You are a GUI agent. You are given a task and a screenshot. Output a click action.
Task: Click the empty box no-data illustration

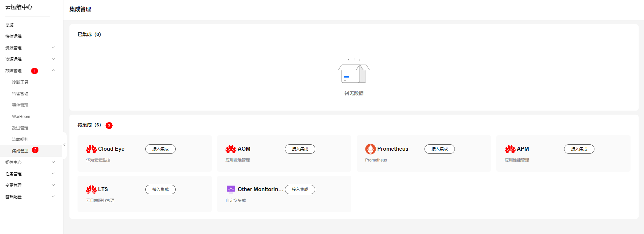(354, 71)
